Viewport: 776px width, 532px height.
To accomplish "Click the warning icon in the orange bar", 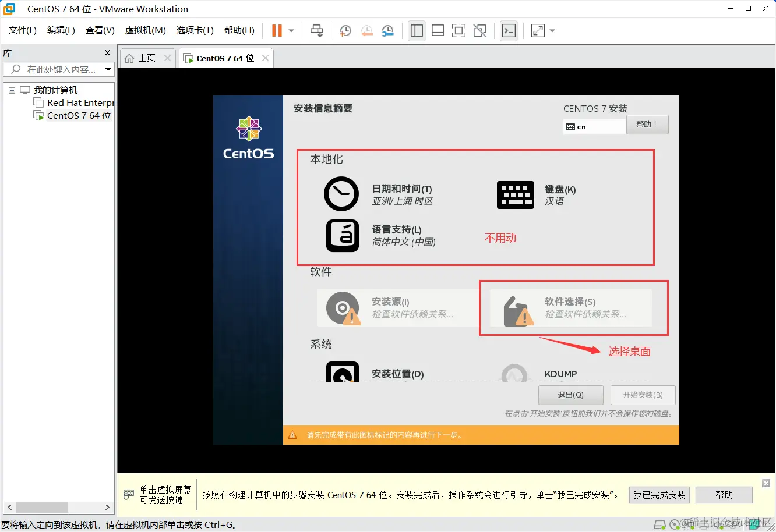I will [293, 435].
